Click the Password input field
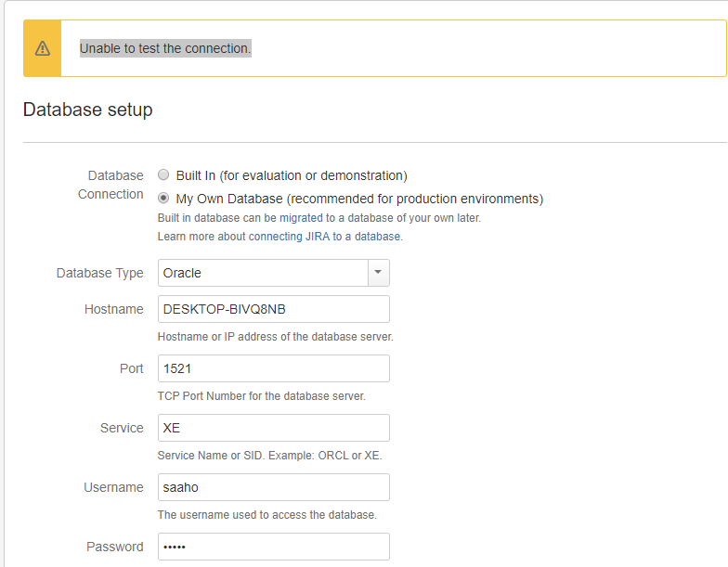The image size is (728, 567). [273, 547]
